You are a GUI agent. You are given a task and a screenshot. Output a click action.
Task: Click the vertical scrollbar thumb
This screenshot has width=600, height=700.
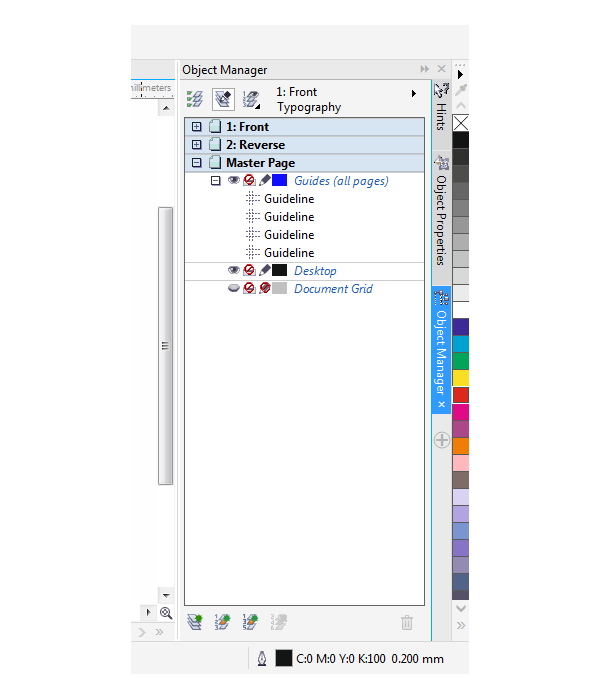click(x=165, y=346)
